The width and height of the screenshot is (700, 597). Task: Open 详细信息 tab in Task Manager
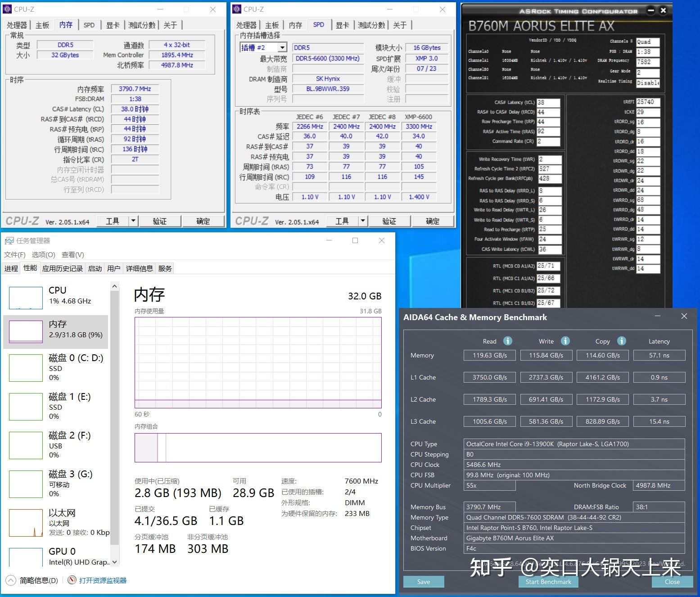click(x=140, y=268)
